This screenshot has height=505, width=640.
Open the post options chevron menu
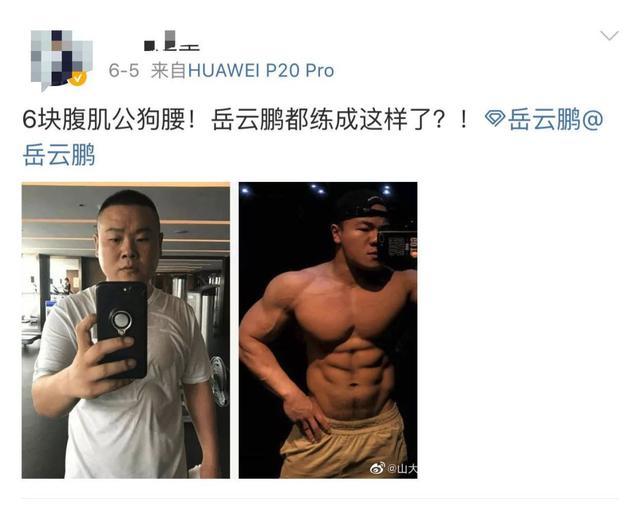point(609,36)
